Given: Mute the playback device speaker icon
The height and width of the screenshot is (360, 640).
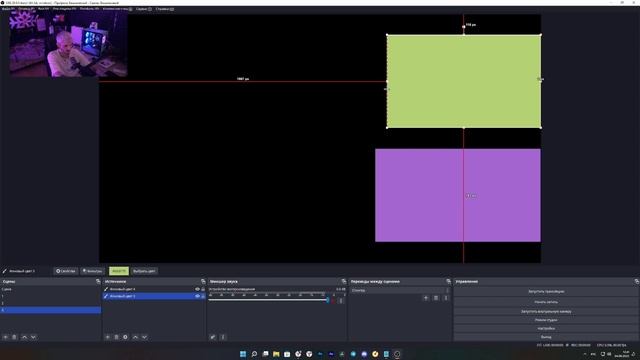Looking at the screenshot, I should tap(333, 301).
